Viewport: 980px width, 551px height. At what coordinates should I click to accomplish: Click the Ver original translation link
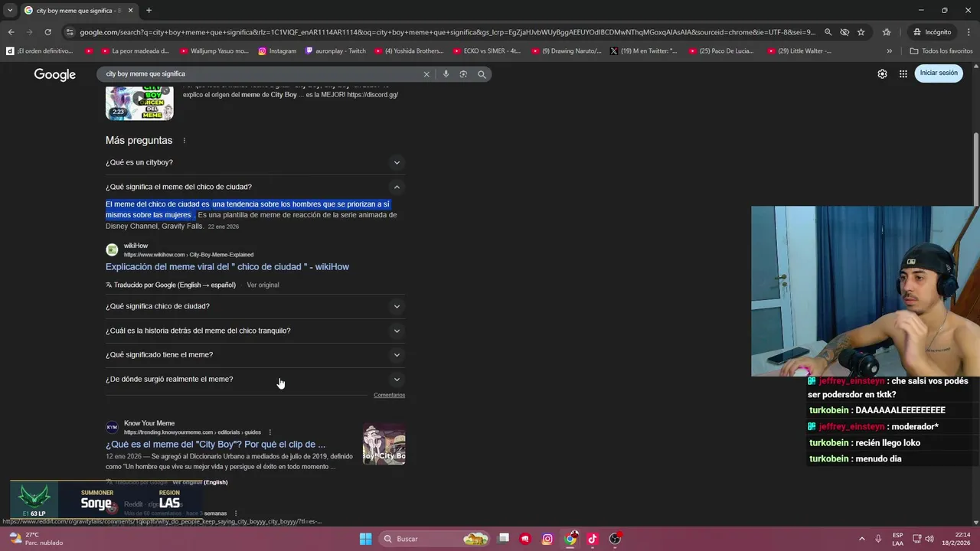click(263, 285)
